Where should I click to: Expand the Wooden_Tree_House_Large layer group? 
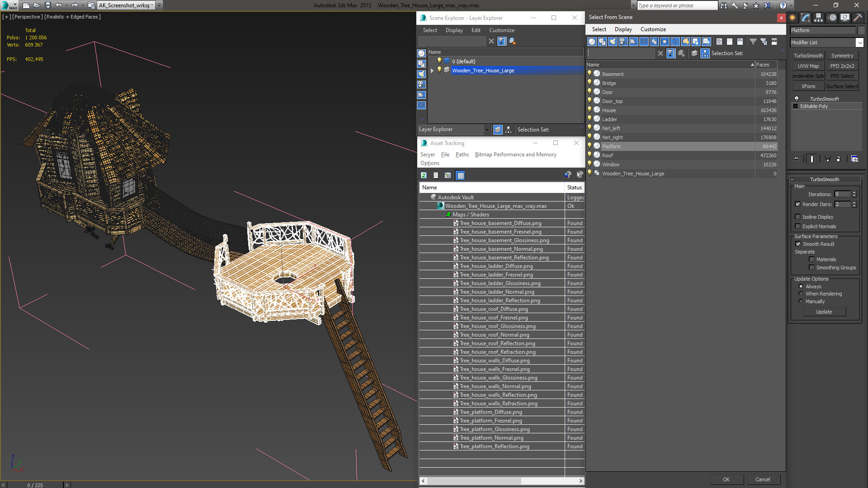click(x=432, y=70)
